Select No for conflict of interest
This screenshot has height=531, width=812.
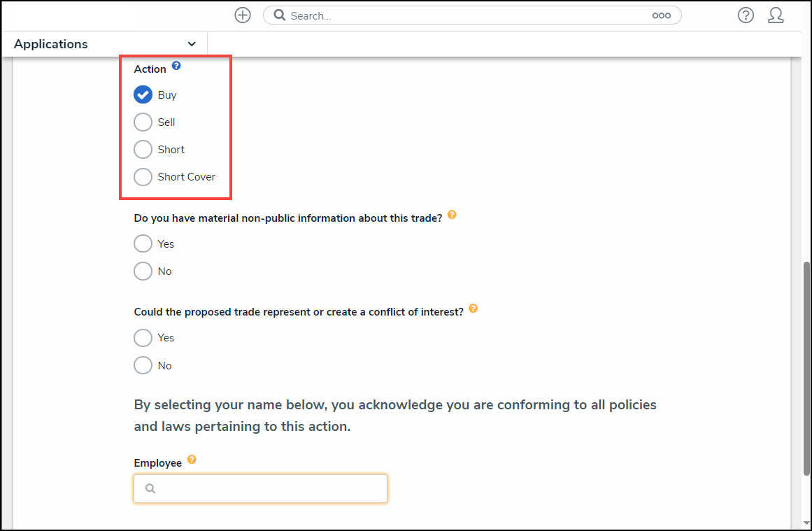point(143,365)
